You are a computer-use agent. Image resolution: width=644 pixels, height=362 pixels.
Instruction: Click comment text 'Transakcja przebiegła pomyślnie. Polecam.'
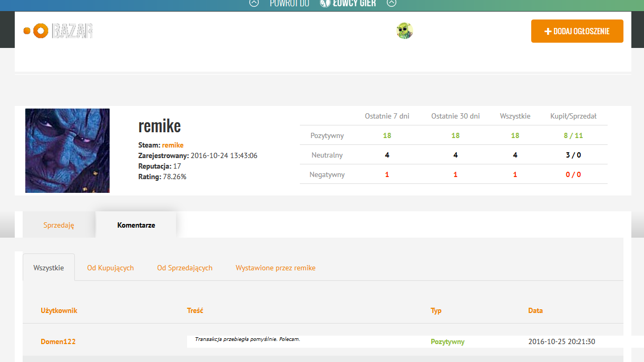pyautogui.click(x=247, y=339)
